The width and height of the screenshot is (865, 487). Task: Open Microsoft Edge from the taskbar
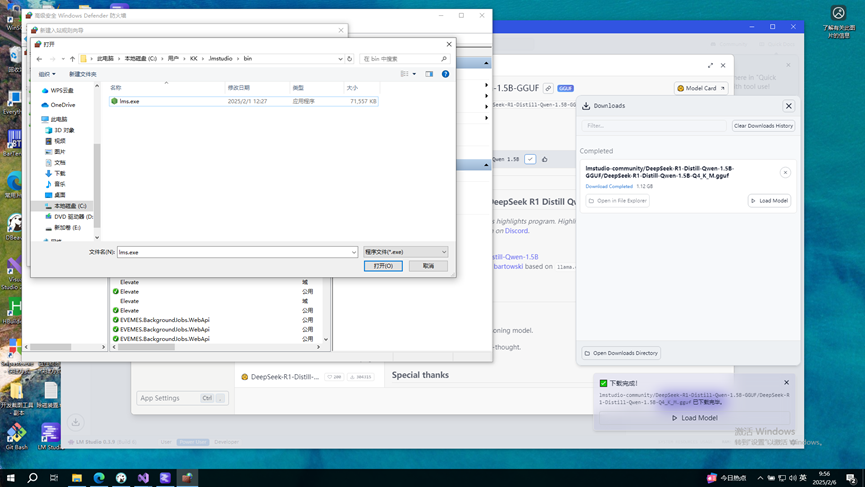coord(99,478)
